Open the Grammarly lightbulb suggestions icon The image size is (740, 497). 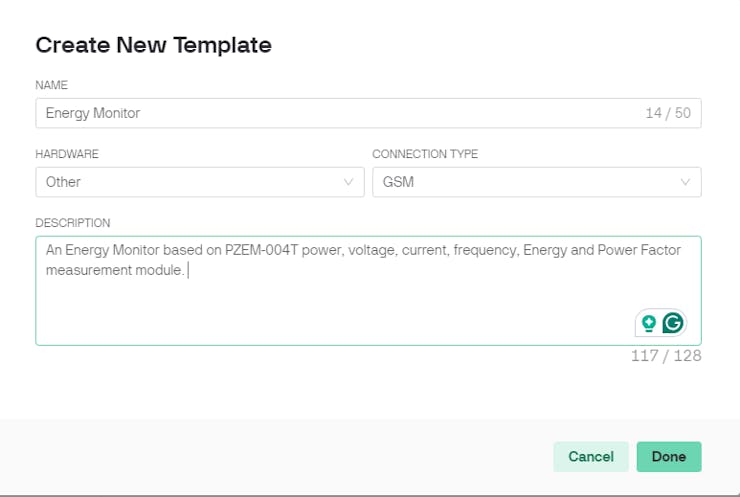[x=649, y=323]
